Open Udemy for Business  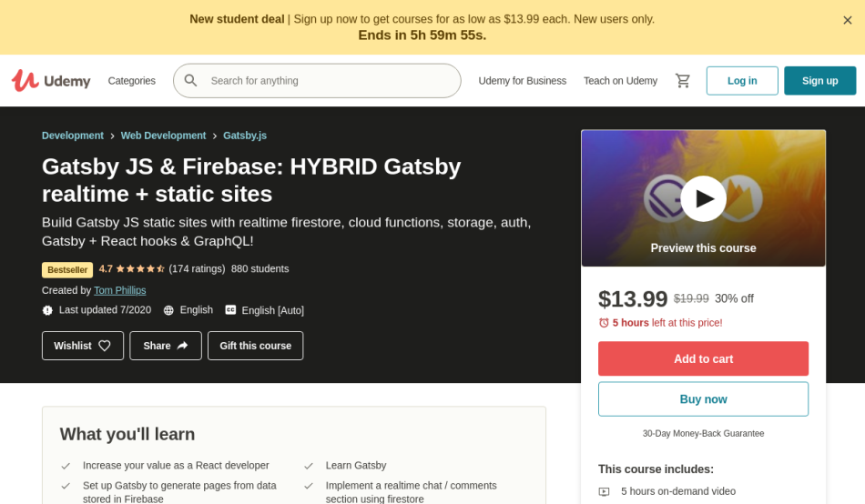tap(523, 80)
